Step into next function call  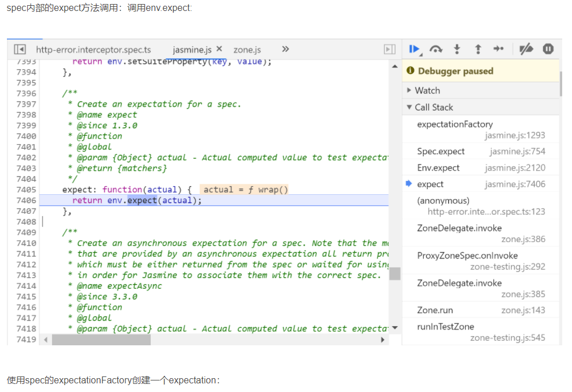[x=457, y=49]
